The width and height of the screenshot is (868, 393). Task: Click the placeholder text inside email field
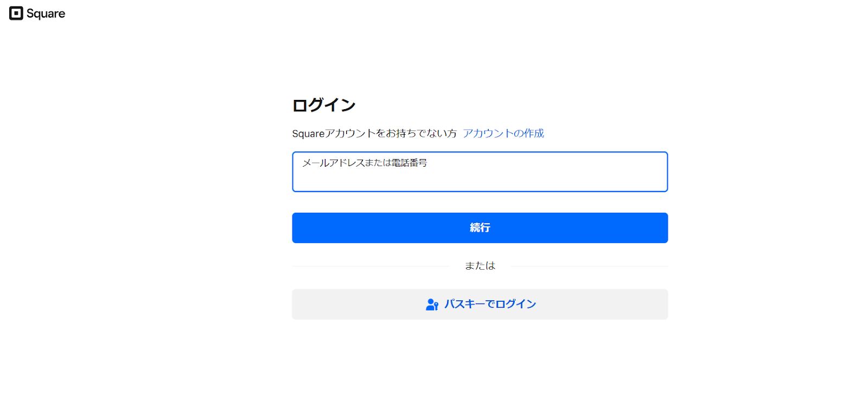pyautogui.click(x=365, y=163)
